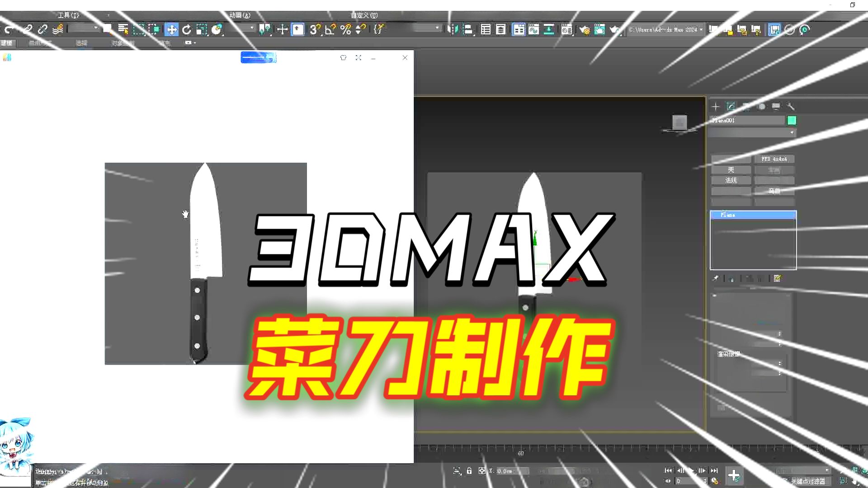Open Select by Name list icon
Screen dimensions: 868x488
(x=123, y=30)
